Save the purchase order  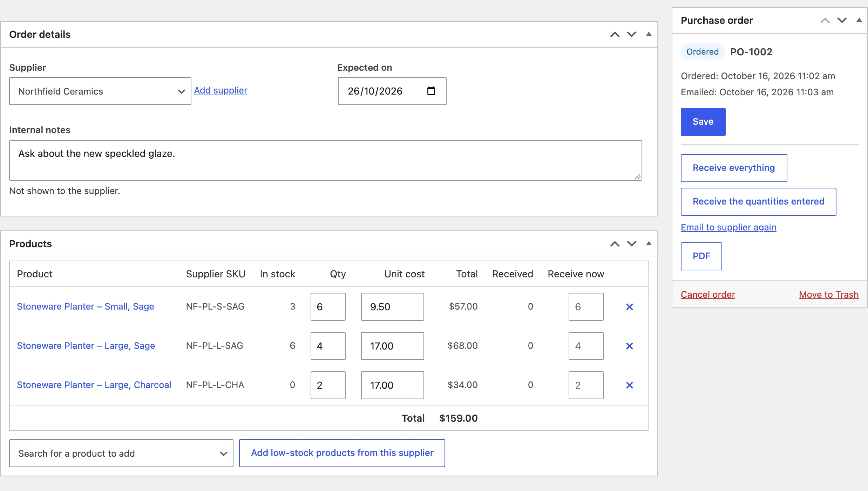[x=703, y=122]
